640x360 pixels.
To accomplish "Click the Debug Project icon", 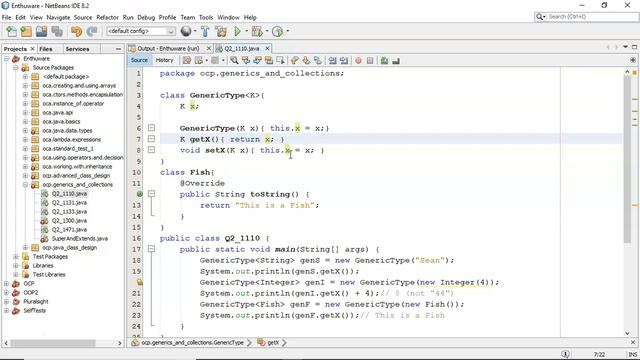I will (257, 31).
